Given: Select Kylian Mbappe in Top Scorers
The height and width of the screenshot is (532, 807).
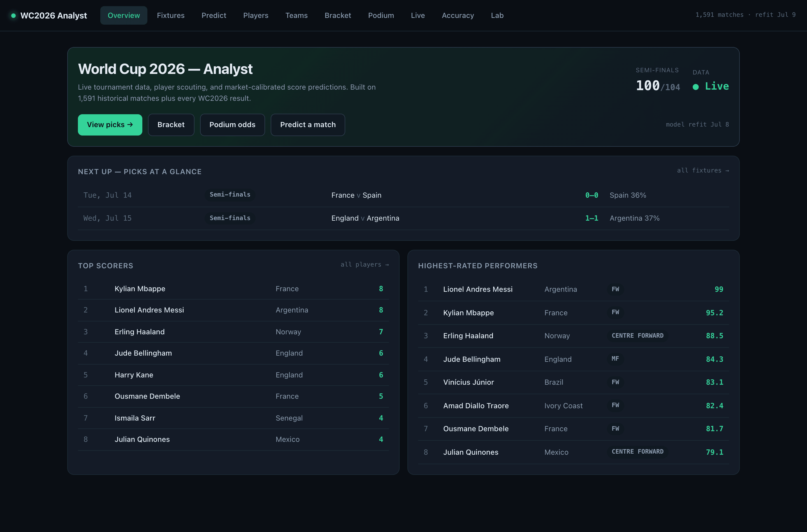Looking at the screenshot, I should tap(233, 289).
